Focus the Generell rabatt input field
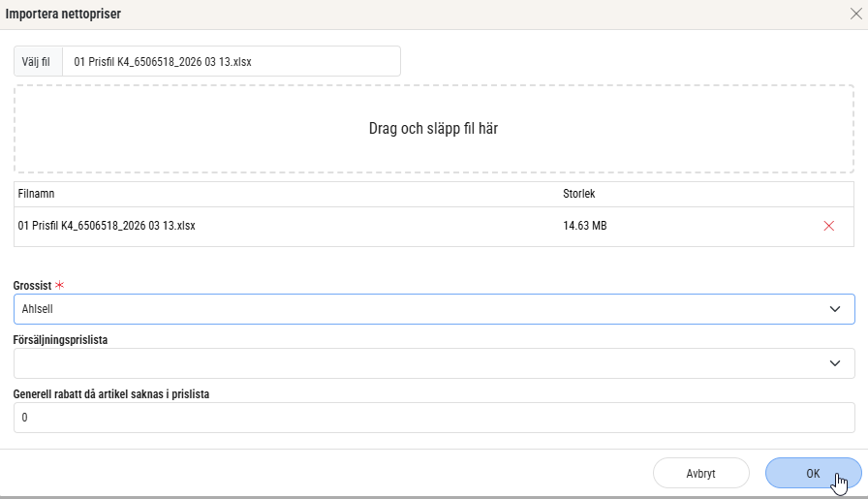This screenshot has height=499, width=868. coord(433,418)
